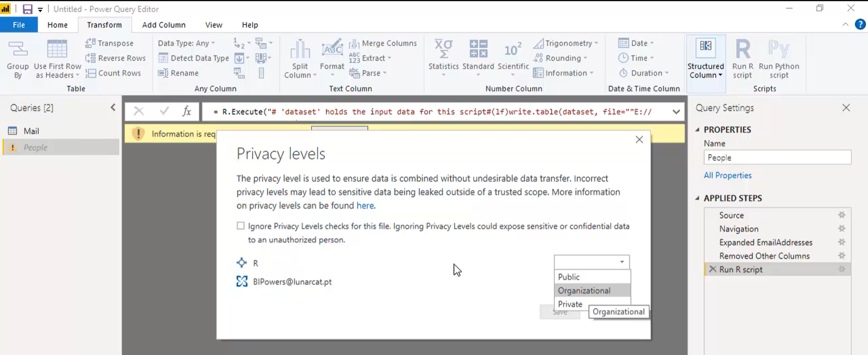The height and width of the screenshot is (355, 868).
Task: Collapse the APPLIED STEPS section
Action: 697,198
